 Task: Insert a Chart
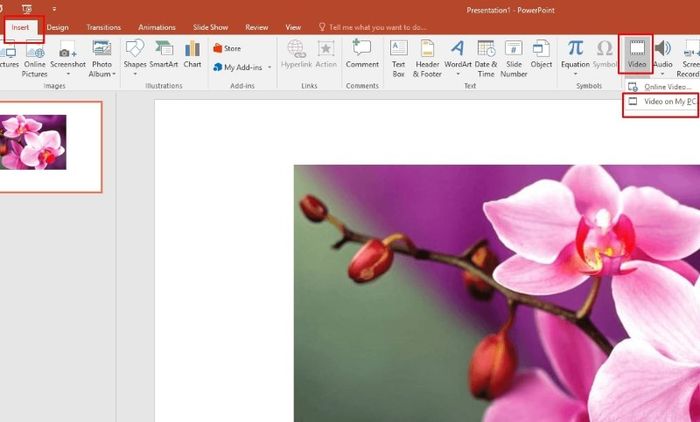[192, 54]
